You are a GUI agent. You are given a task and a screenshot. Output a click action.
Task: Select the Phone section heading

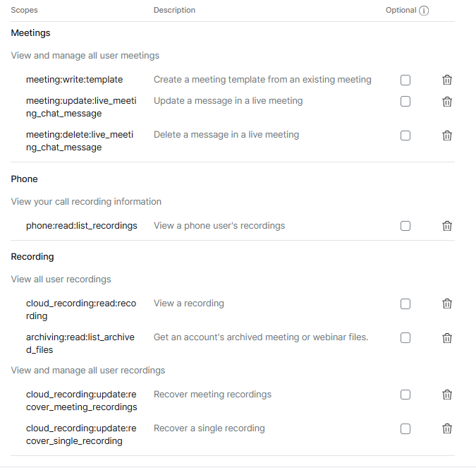[24, 179]
